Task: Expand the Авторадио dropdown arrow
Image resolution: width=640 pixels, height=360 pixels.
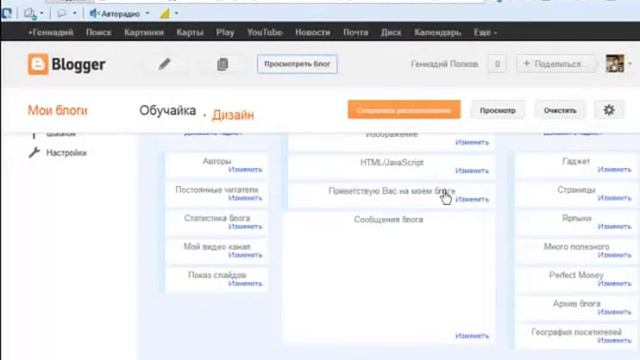Action: click(147, 13)
